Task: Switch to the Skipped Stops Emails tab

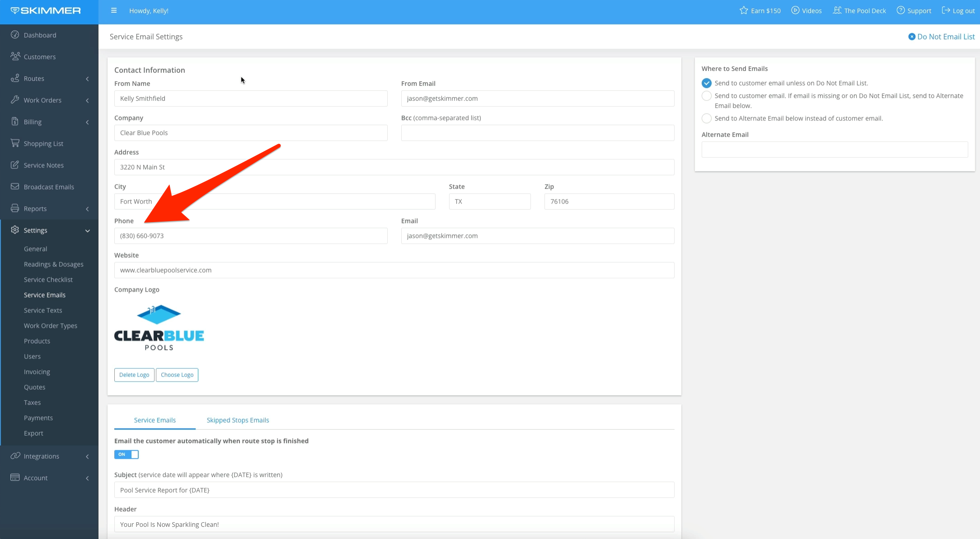Action: [x=238, y=420]
